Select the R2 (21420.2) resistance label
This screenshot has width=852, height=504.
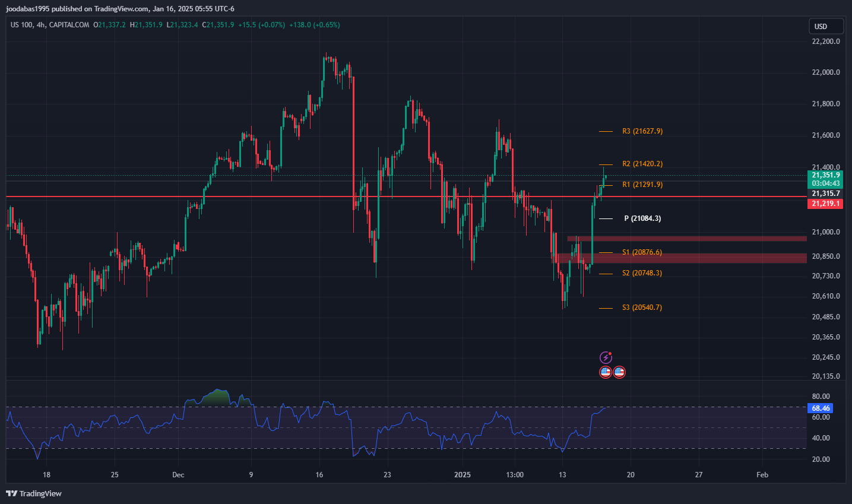(x=642, y=164)
